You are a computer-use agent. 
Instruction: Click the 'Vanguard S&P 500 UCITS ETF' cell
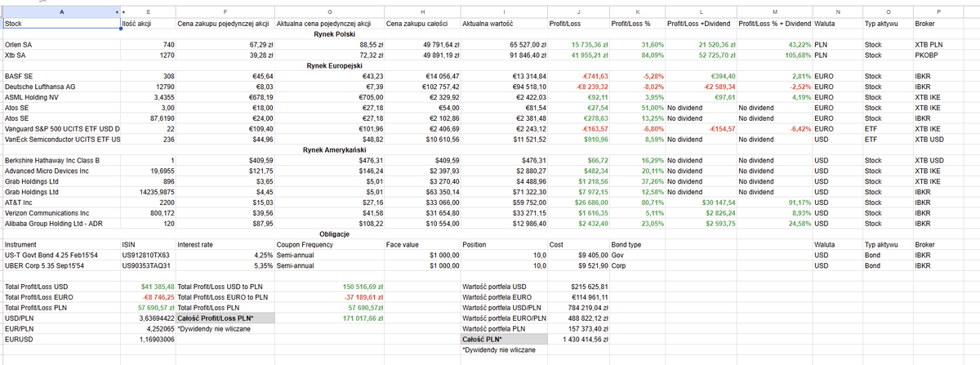(x=61, y=129)
